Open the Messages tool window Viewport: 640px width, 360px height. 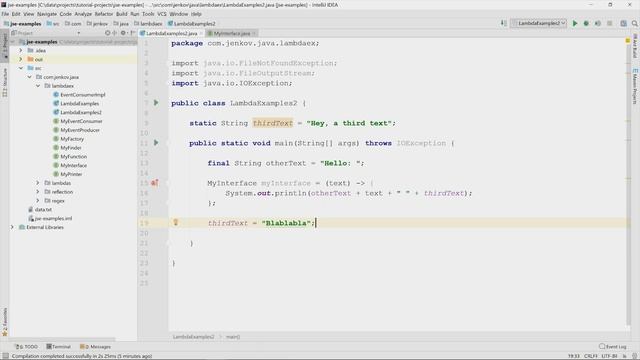(96, 347)
